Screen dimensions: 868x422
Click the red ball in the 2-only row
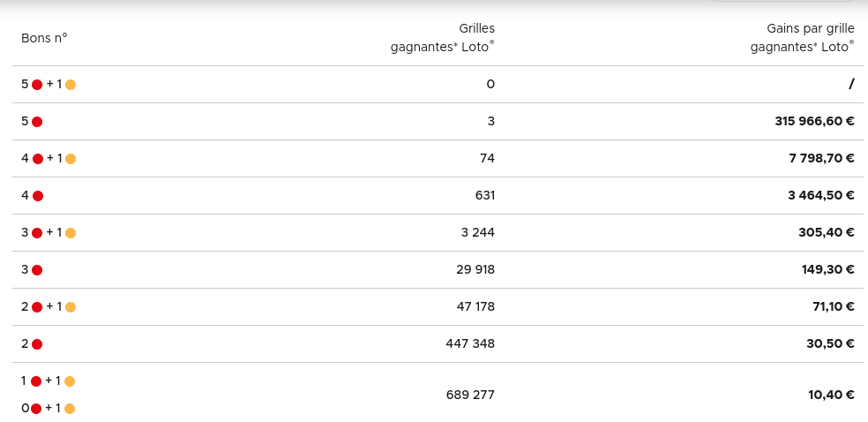[37, 344]
